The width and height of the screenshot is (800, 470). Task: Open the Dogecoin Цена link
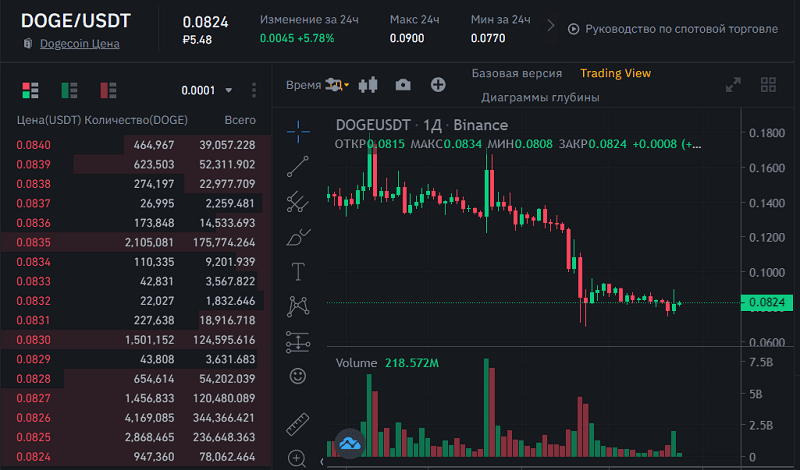80,44
